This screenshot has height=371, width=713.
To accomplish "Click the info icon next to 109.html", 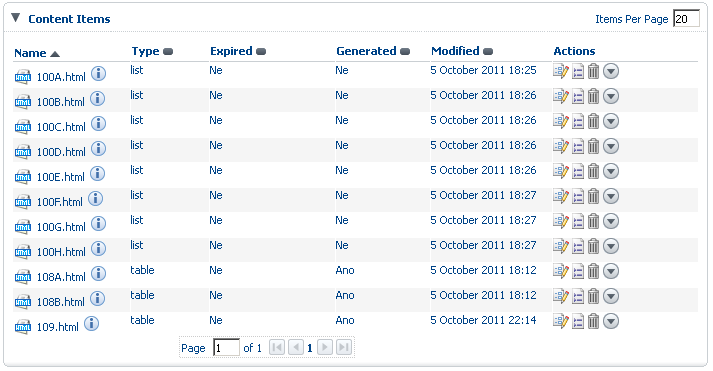I will (x=91, y=324).
